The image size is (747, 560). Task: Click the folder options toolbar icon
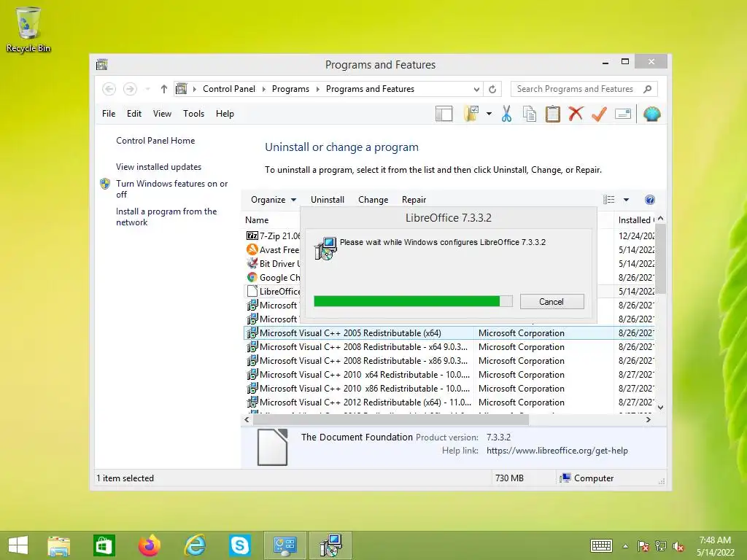(471, 114)
